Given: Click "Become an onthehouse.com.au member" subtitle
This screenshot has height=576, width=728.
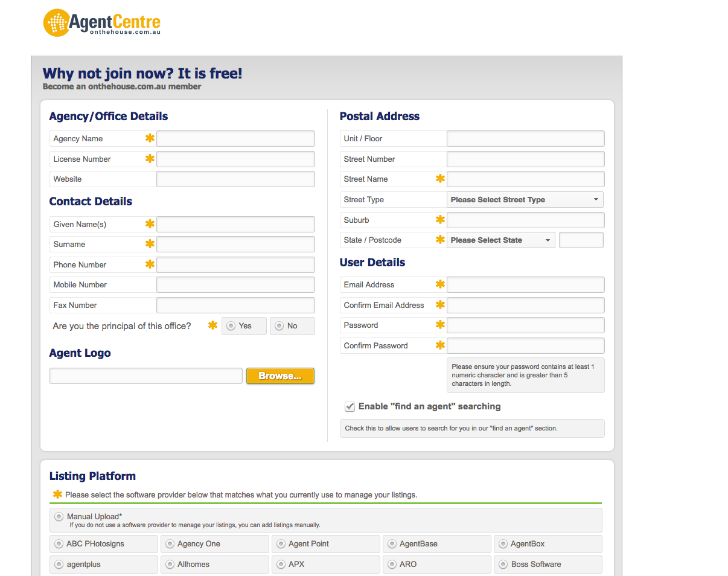Looking at the screenshot, I should click(122, 87).
